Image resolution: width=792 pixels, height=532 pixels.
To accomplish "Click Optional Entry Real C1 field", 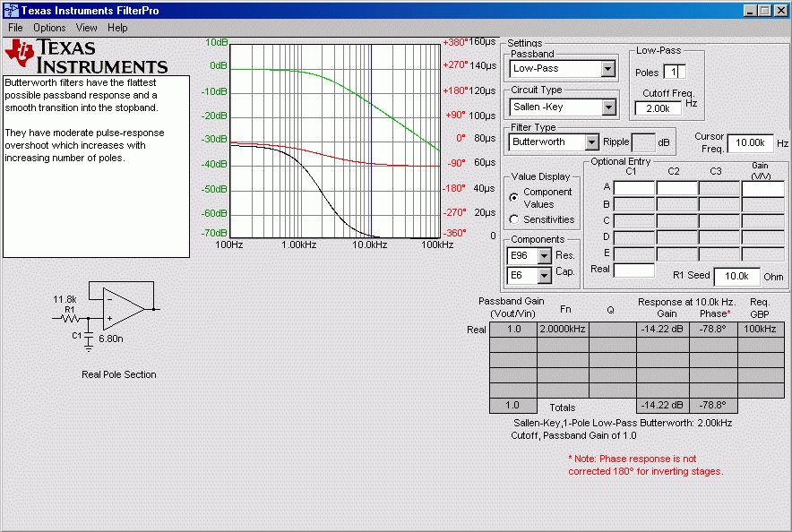I will pos(634,270).
